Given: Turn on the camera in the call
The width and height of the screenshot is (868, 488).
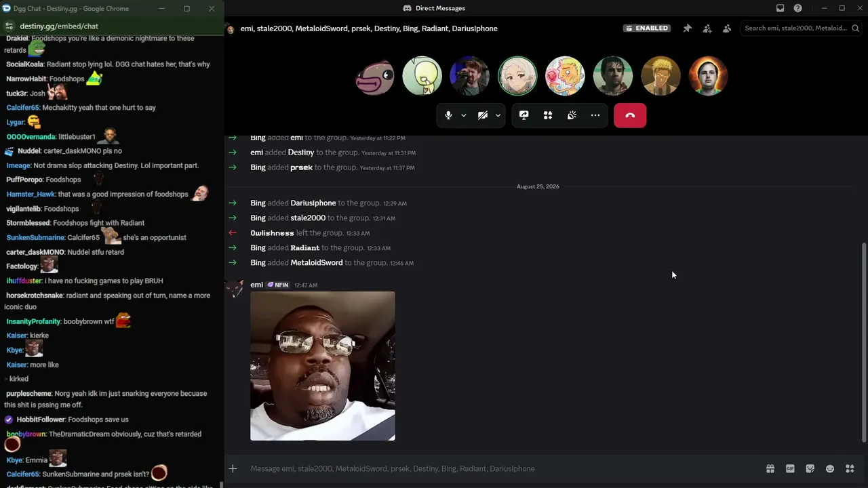Looking at the screenshot, I should (483, 115).
